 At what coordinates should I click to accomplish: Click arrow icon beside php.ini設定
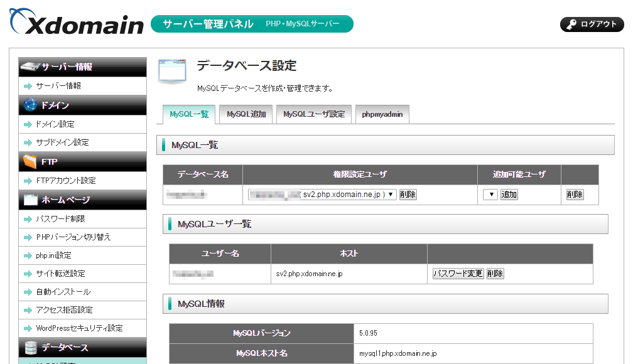click(28, 255)
